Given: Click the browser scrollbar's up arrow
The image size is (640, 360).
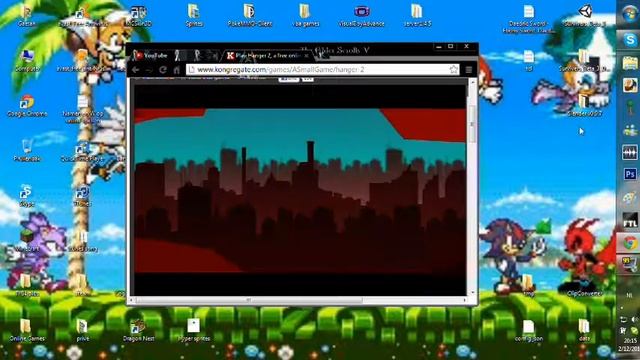Looking at the screenshot, I should coord(472,82).
